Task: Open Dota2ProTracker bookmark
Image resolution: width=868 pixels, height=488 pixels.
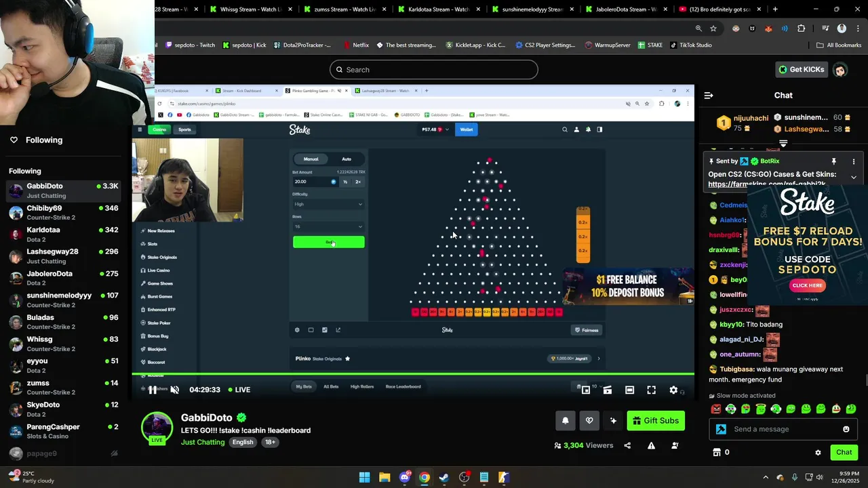Action: (x=302, y=45)
